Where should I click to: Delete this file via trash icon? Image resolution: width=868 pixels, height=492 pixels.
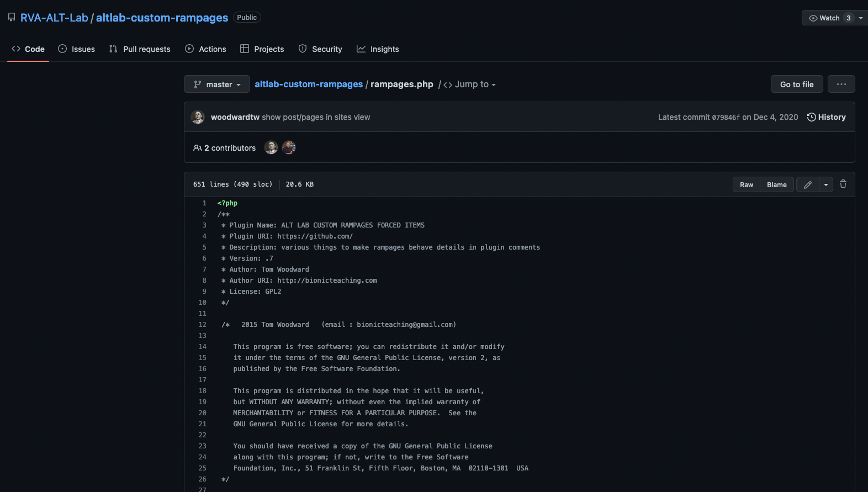pyautogui.click(x=843, y=184)
